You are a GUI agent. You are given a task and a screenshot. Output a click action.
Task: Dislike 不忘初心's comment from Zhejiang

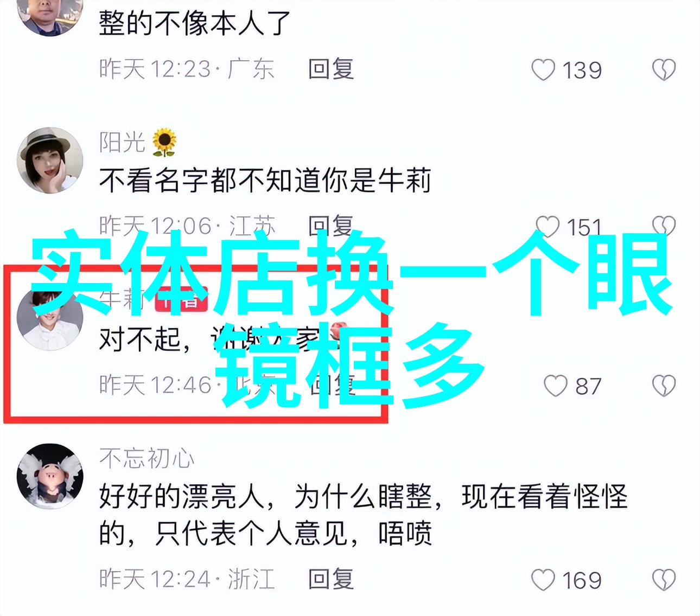(x=663, y=580)
